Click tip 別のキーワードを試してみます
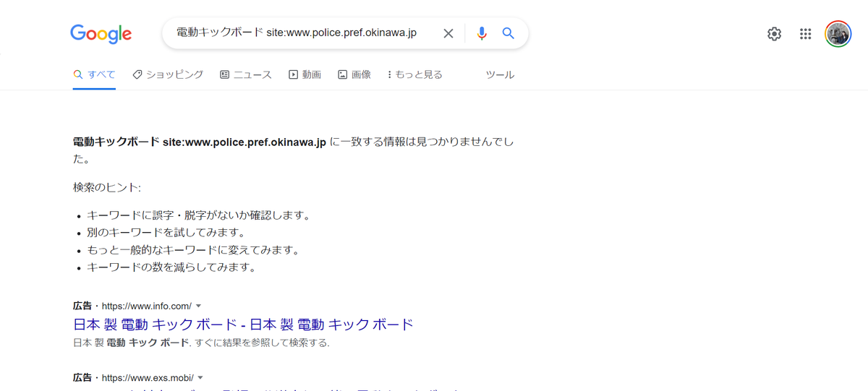The height and width of the screenshot is (391, 868). click(x=166, y=233)
